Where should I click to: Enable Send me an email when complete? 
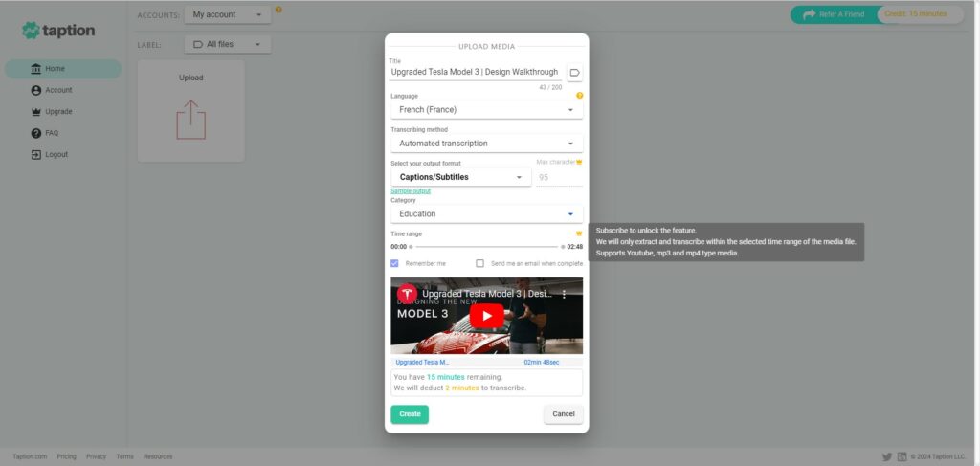coord(480,263)
